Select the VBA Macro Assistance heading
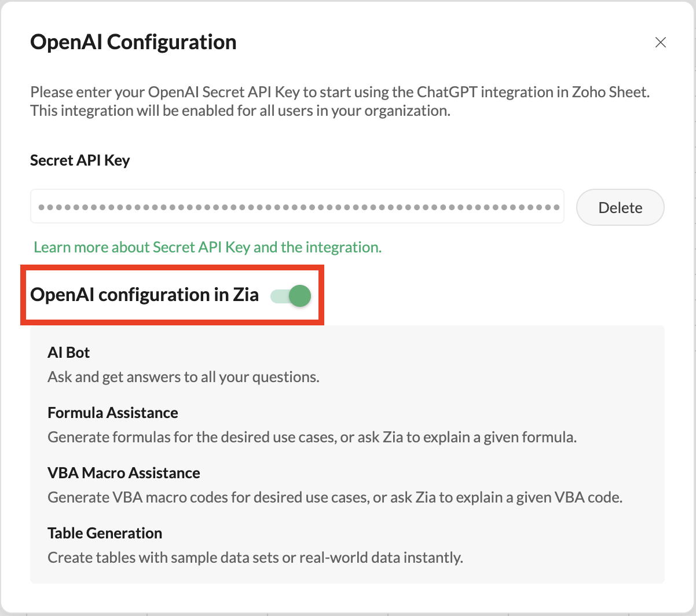This screenshot has width=696, height=616. tap(124, 473)
